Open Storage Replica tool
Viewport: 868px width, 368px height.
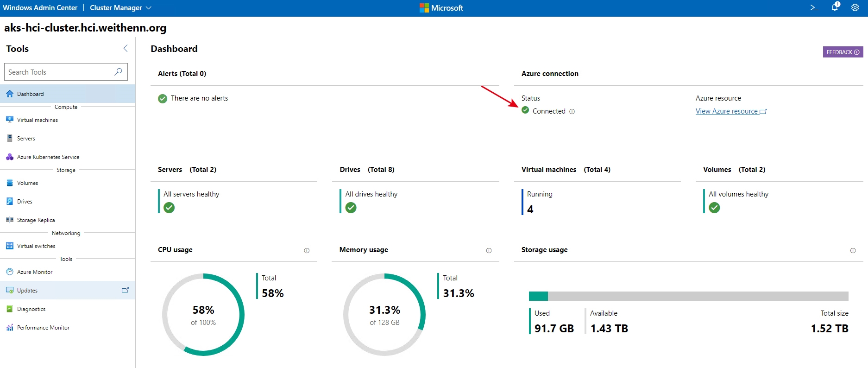tap(68, 220)
